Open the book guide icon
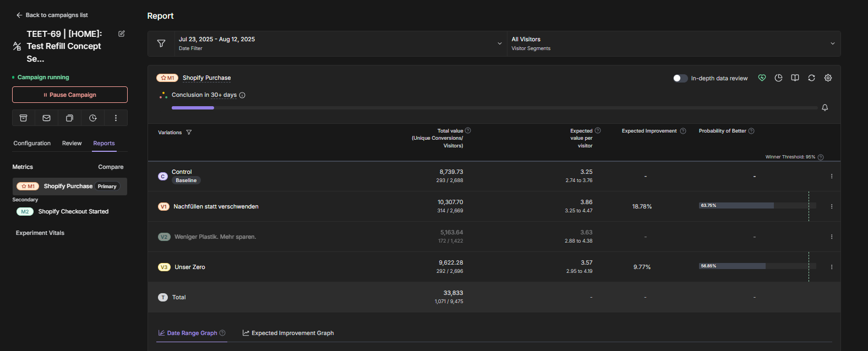Screen dimensions: 868x351 (x=795, y=78)
